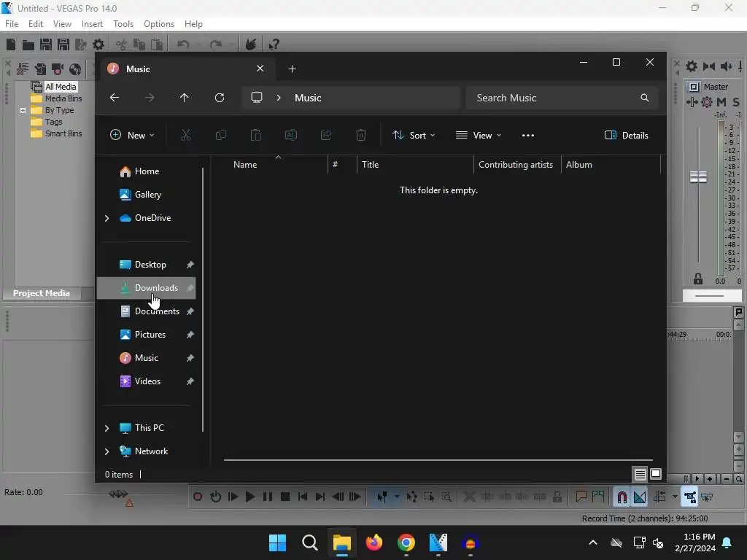Open edit tool selector dropdown arrow
The image size is (747, 560).
point(396,497)
